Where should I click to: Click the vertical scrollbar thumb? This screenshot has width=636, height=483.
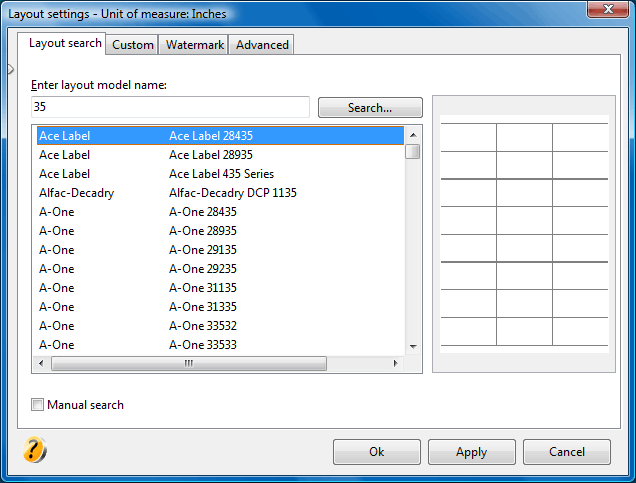coord(413,151)
